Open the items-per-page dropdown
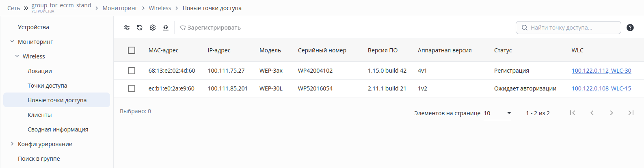The image size is (644, 168). click(x=497, y=113)
